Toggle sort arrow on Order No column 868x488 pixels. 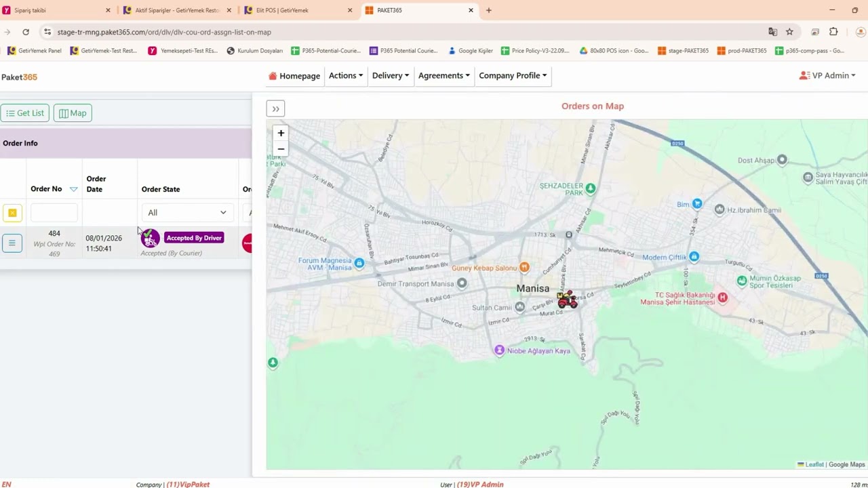pos(73,189)
